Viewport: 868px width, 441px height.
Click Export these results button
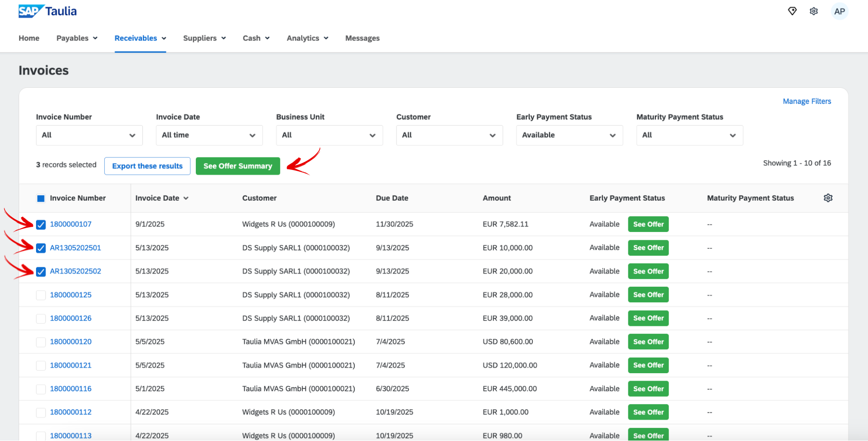pos(147,166)
